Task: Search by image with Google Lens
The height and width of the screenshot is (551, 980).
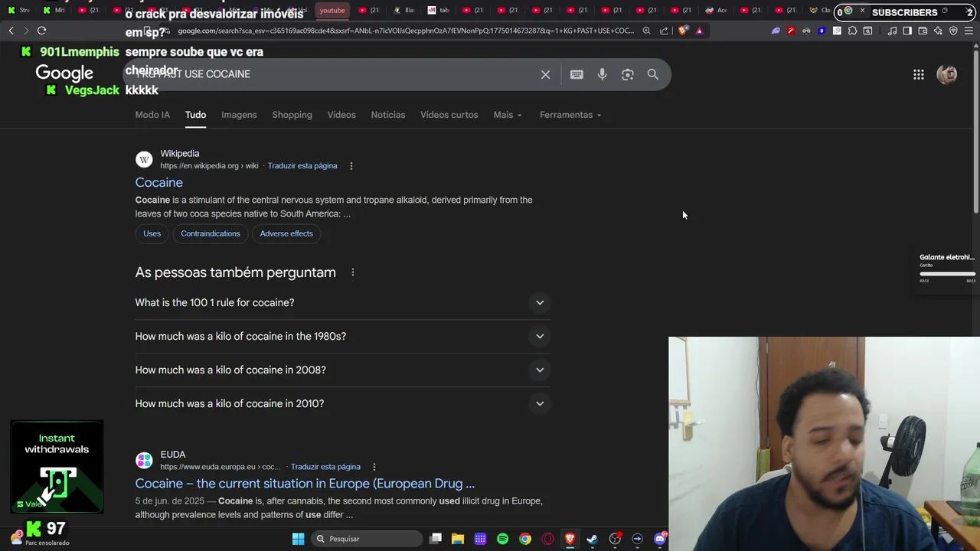Action: [628, 74]
